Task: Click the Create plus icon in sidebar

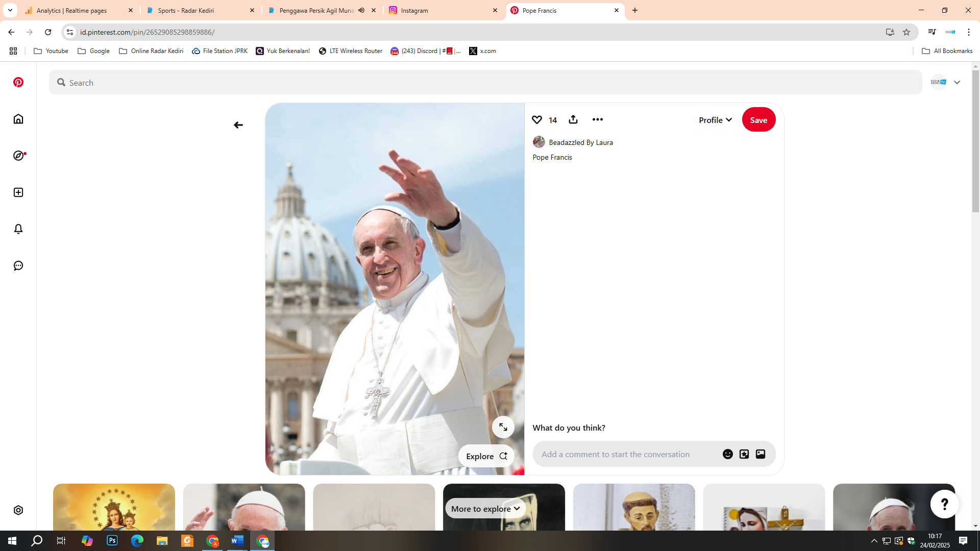Action: (x=18, y=192)
